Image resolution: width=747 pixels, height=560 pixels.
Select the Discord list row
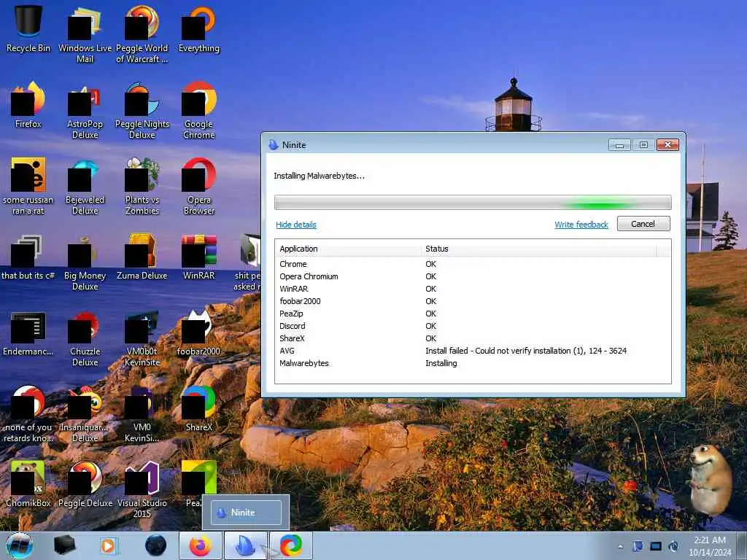473,326
